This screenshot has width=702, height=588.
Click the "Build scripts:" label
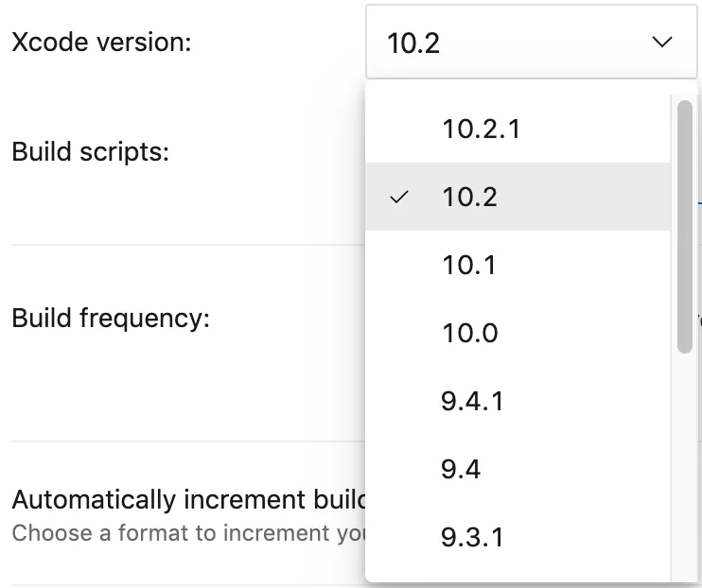(x=90, y=151)
